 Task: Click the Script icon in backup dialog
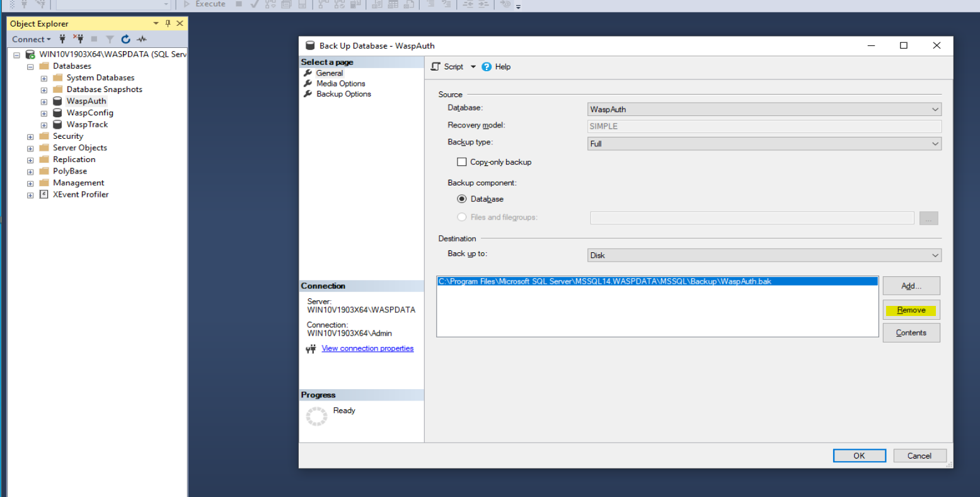[435, 66]
